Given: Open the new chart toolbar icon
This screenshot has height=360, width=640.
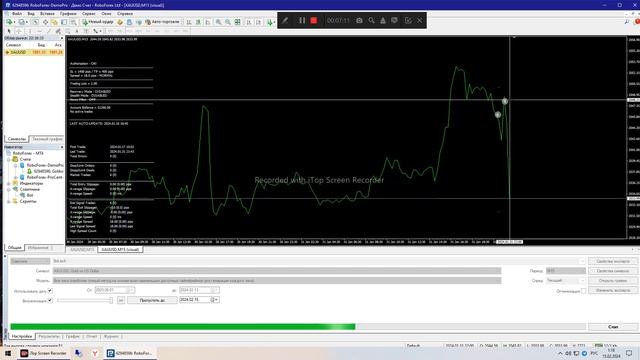Looking at the screenshot, I should tap(10, 22).
